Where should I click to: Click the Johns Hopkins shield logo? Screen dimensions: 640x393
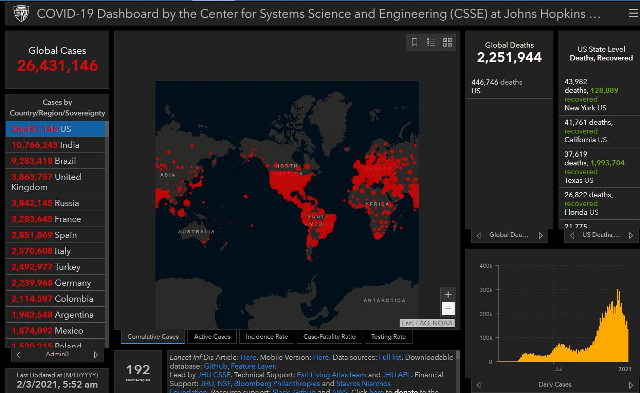tap(21, 14)
